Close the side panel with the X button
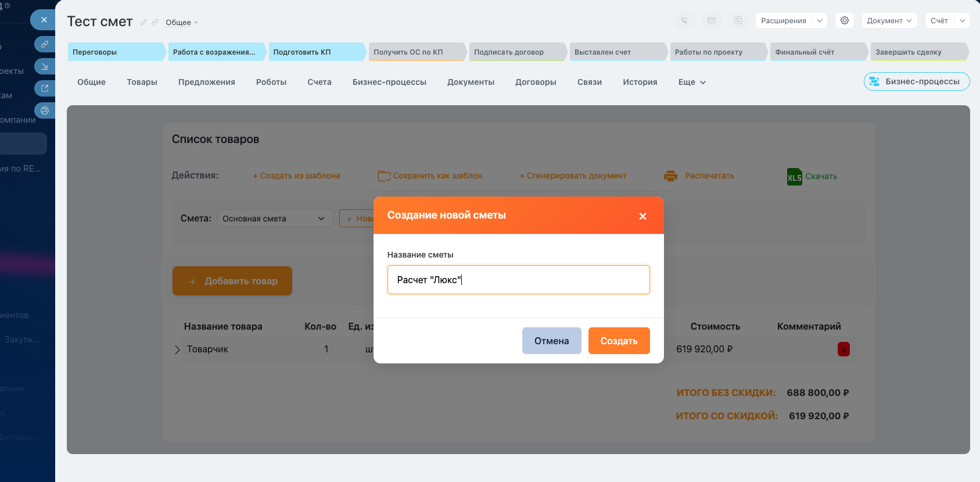This screenshot has width=980, height=482. pos(44,20)
